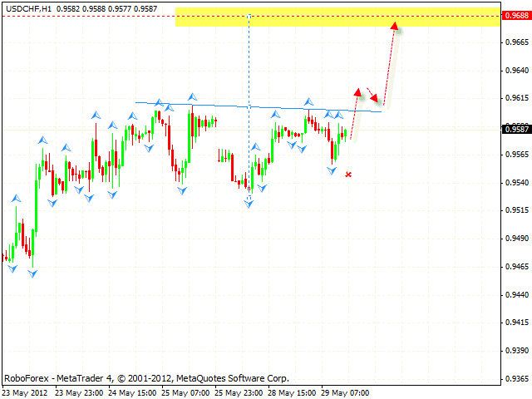The image size is (532, 399).
Task: Click the 23 May 2012 date label
Action: click(x=25, y=392)
